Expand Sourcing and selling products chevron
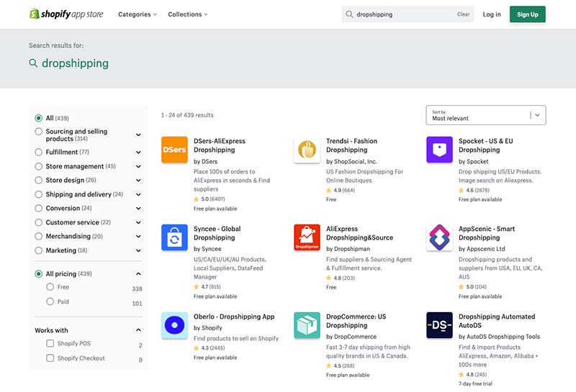Screen dimensions: 576x392 point(138,135)
